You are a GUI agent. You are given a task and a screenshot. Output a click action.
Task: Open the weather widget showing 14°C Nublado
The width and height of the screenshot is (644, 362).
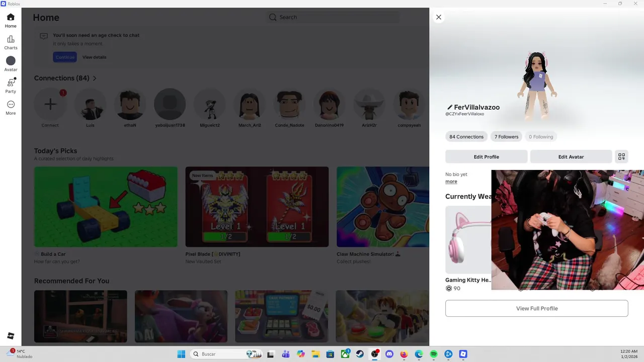20,354
